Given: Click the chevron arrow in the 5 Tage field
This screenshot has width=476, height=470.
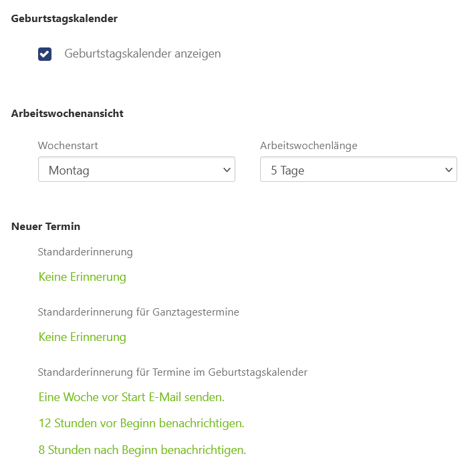Looking at the screenshot, I should click(x=449, y=170).
